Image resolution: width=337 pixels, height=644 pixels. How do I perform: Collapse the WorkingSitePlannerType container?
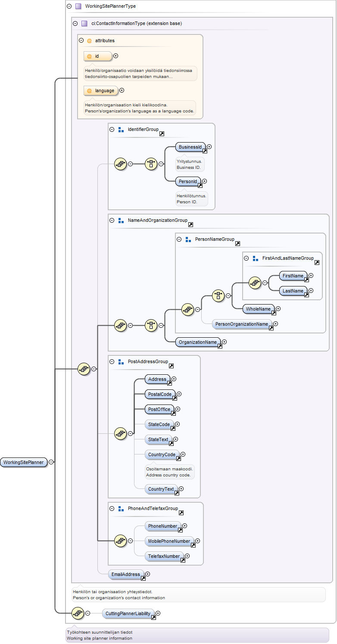pyautogui.click(x=69, y=6)
